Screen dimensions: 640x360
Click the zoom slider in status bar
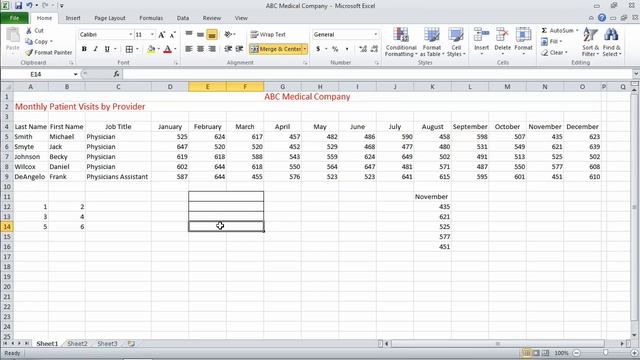click(x=606, y=353)
